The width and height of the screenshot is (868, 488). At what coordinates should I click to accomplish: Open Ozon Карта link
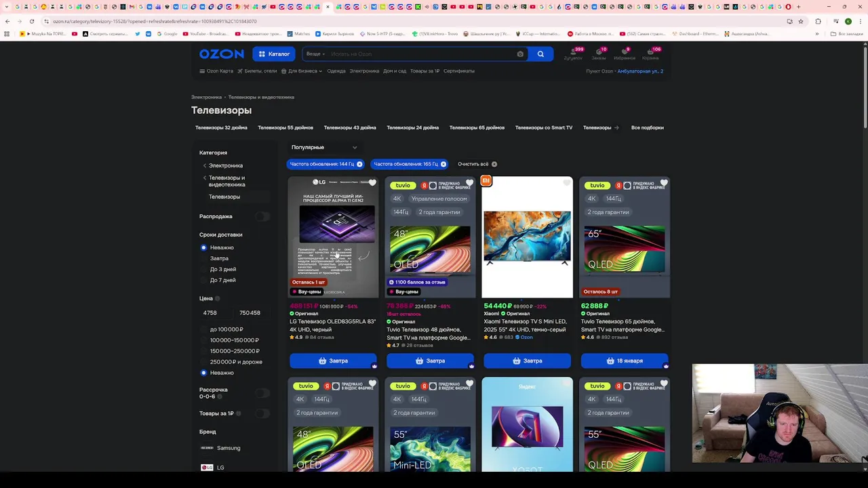(x=216, y=71)
